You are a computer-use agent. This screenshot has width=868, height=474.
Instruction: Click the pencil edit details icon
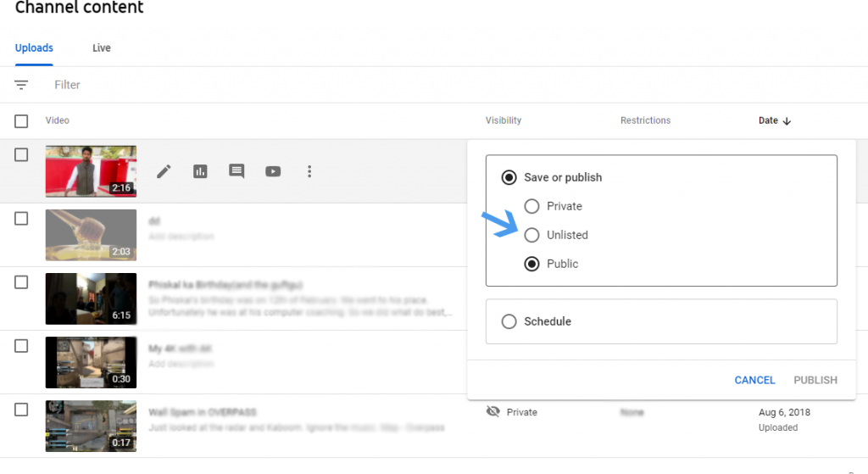coord(164,171)
